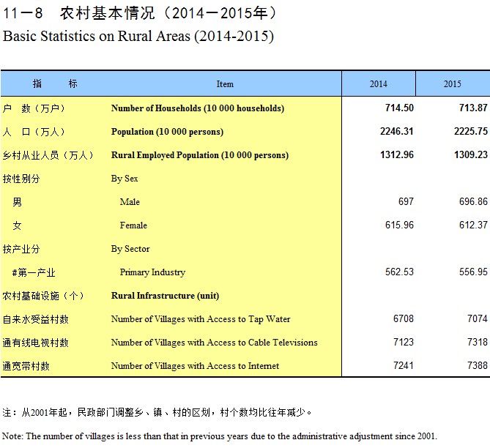This screenshot has height=448, width=490.
Task: Select the Tap Water villages value 6708
Action: 403,319
